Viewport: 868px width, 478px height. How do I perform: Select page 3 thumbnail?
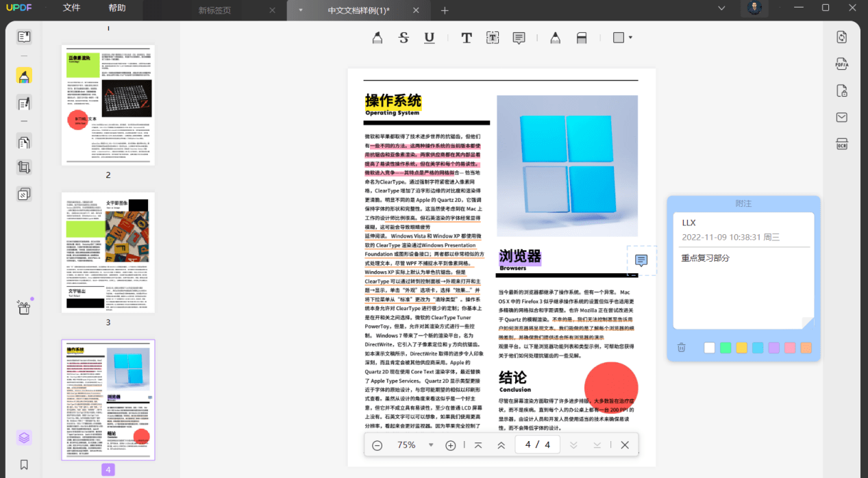(x=108, y=252)
